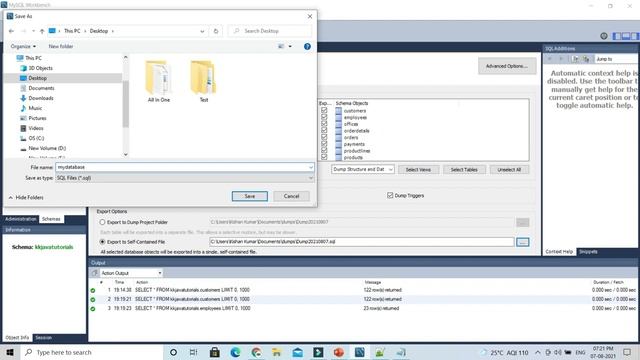Toggle the productlines table checkbox
The width and height of the screenshot is (640, 360).
pos(324,151)
